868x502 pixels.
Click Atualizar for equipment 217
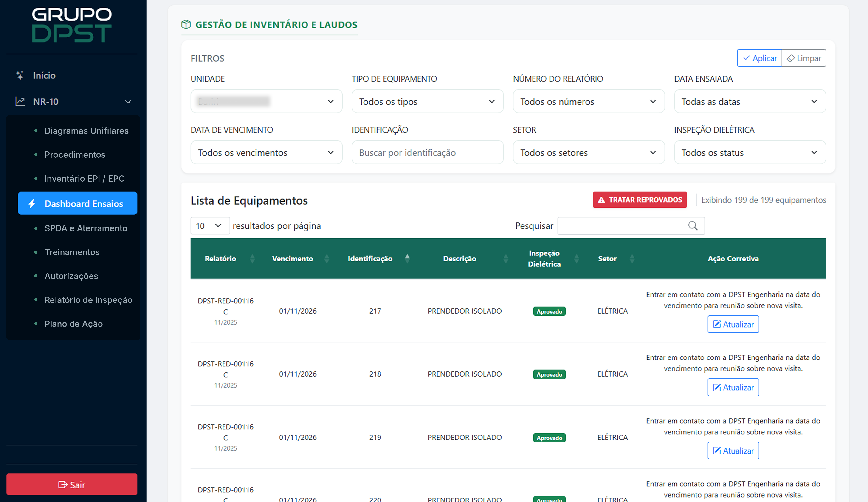[x=733, y=324]
